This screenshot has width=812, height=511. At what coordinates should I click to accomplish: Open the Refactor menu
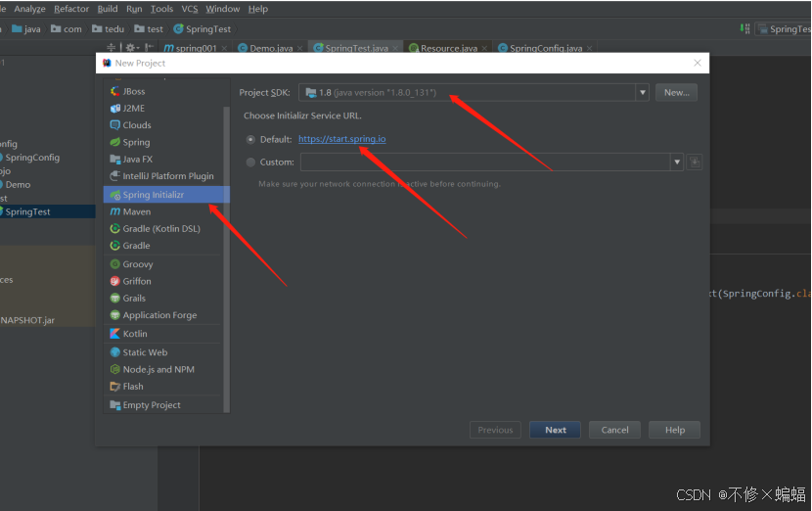coord(71,9)
